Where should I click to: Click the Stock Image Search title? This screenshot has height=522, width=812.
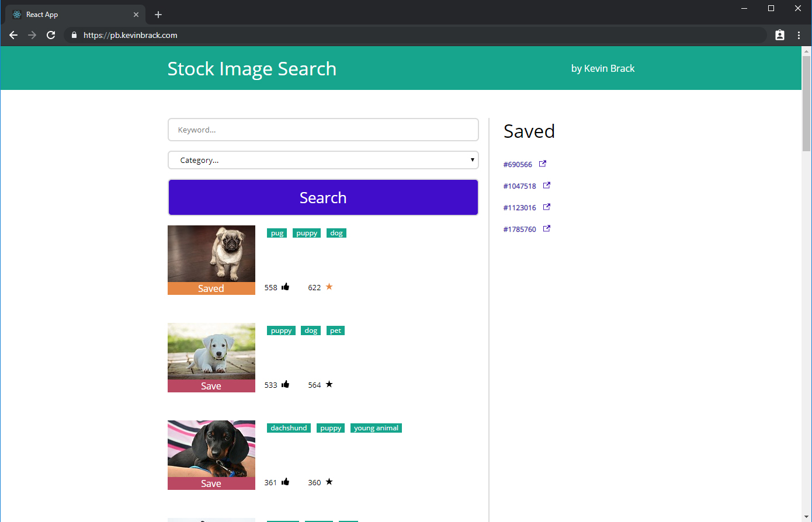click(252, 69)
